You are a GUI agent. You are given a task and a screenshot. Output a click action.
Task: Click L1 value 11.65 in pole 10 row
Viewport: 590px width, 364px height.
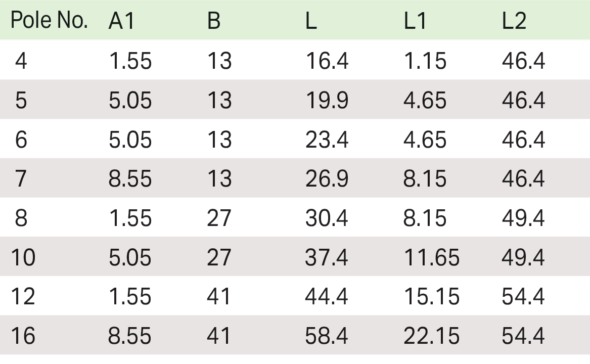tap(431, 258)
